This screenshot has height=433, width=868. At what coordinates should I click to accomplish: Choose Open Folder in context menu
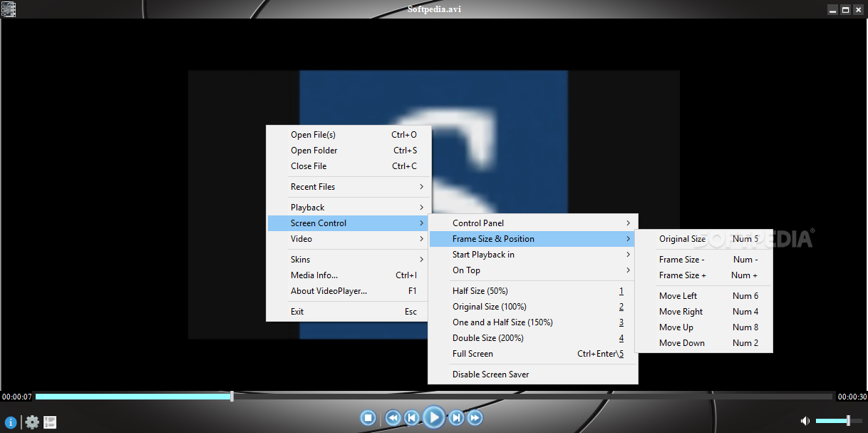click(x=349, y=151)
